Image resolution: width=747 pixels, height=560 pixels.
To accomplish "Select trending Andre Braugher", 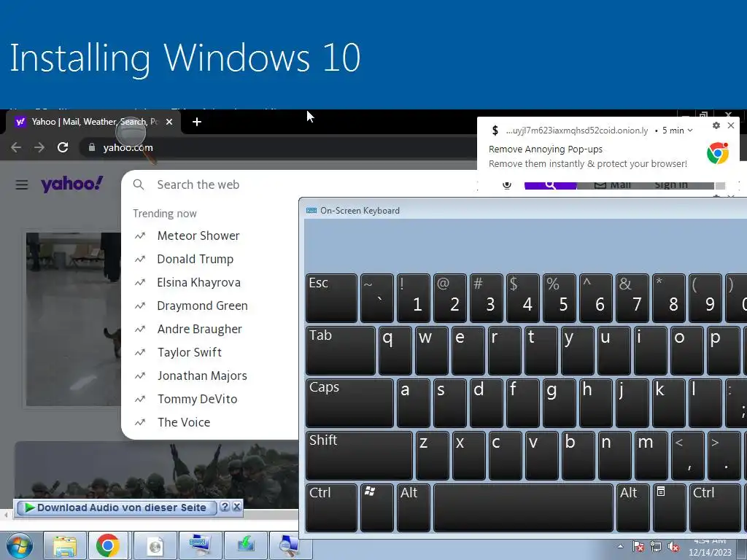I will pyautogui.click(x=200, y=329).
